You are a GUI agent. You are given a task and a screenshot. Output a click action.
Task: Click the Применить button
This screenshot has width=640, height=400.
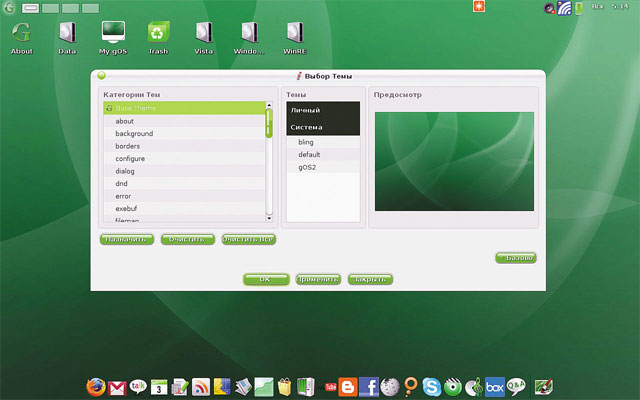coord(318,279)
